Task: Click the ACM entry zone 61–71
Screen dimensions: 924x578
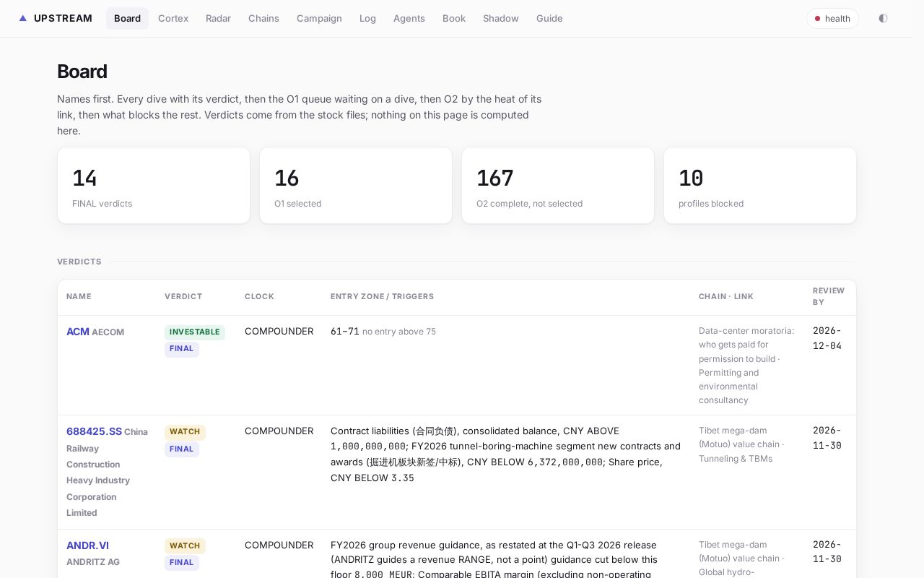Action: pyautogui.click(x=345, y=332)
